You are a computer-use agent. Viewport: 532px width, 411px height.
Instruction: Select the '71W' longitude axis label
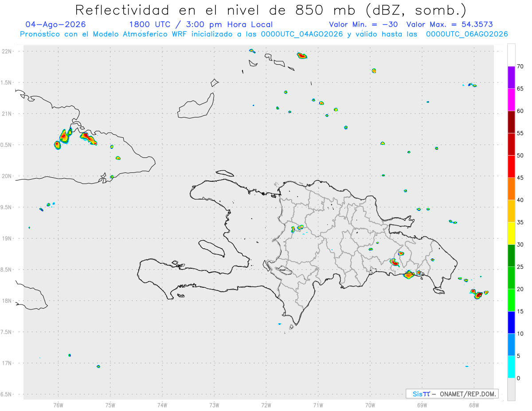coord(318,405)
